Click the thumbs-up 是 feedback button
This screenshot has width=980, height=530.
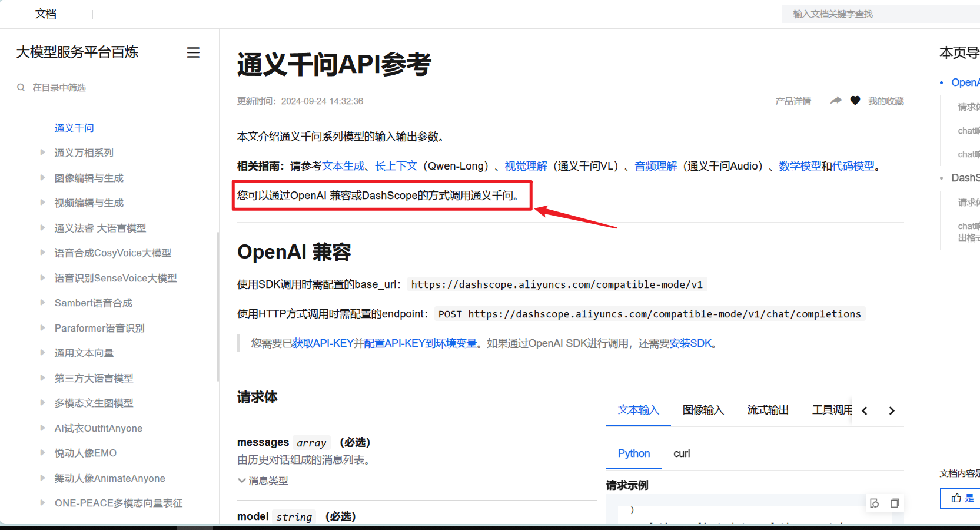[962, 498]
